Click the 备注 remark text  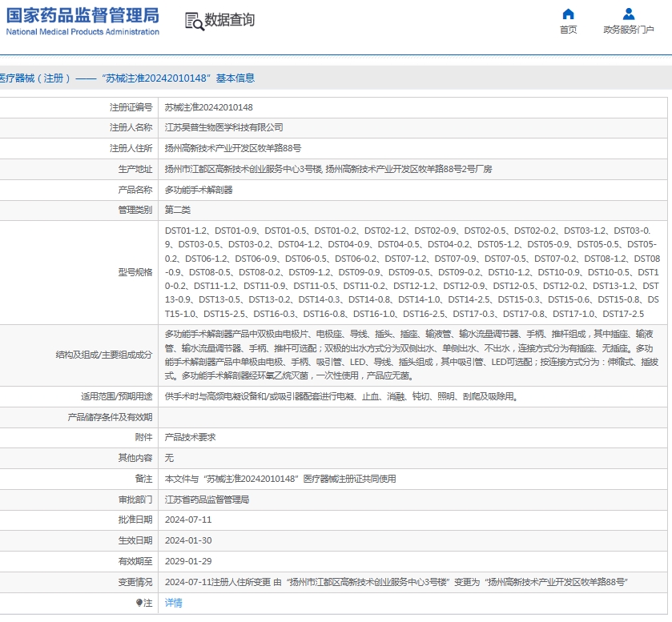tap(280, 479)
